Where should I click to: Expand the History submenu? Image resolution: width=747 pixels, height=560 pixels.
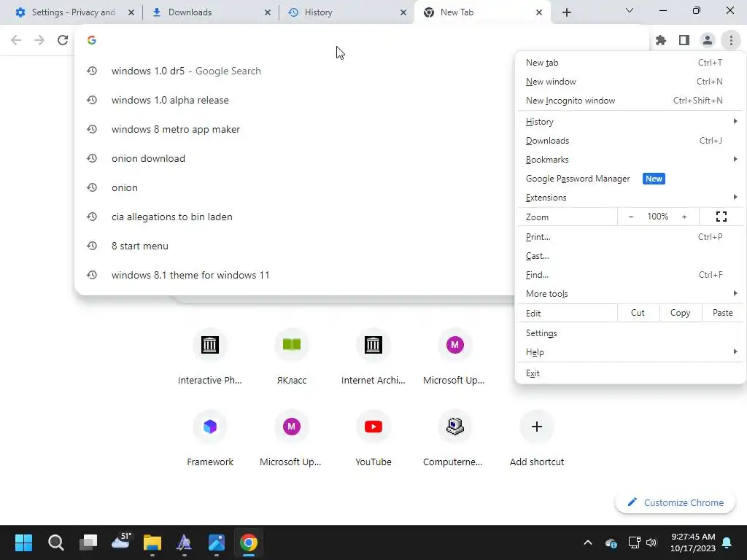point(631,122)
